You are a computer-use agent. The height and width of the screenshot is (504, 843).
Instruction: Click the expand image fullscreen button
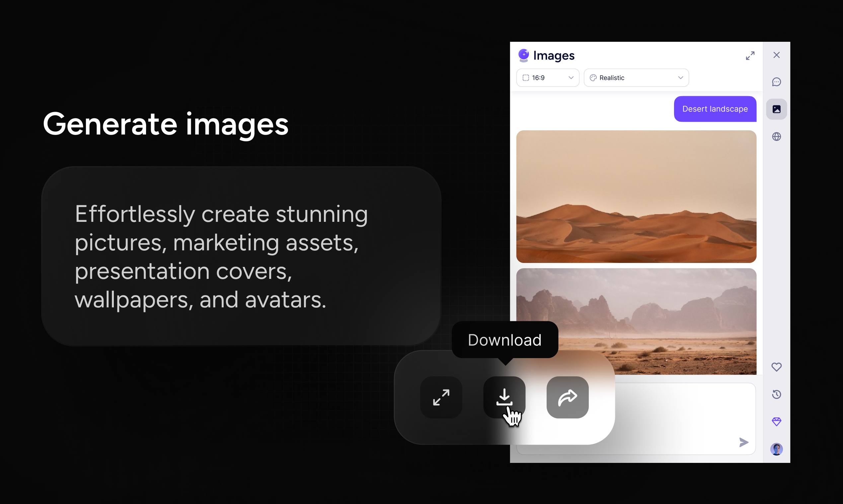(x=441, y=397)
